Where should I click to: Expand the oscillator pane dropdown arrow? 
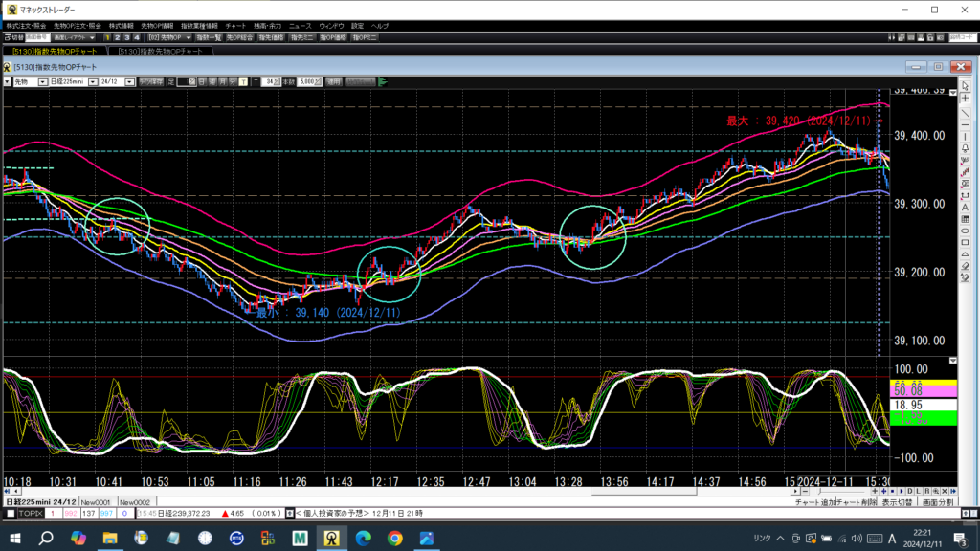click(952, 361)
